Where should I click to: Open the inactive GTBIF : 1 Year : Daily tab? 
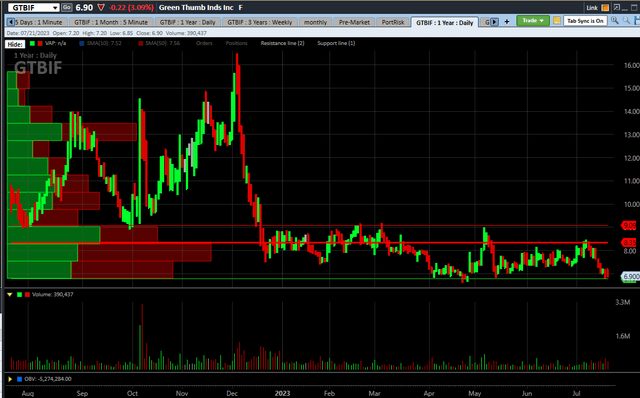tap(187, 22)
